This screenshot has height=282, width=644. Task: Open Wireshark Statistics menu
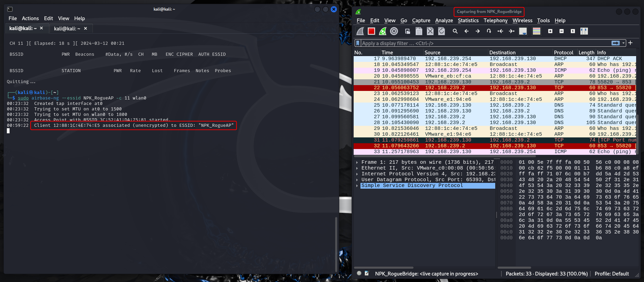468,21
